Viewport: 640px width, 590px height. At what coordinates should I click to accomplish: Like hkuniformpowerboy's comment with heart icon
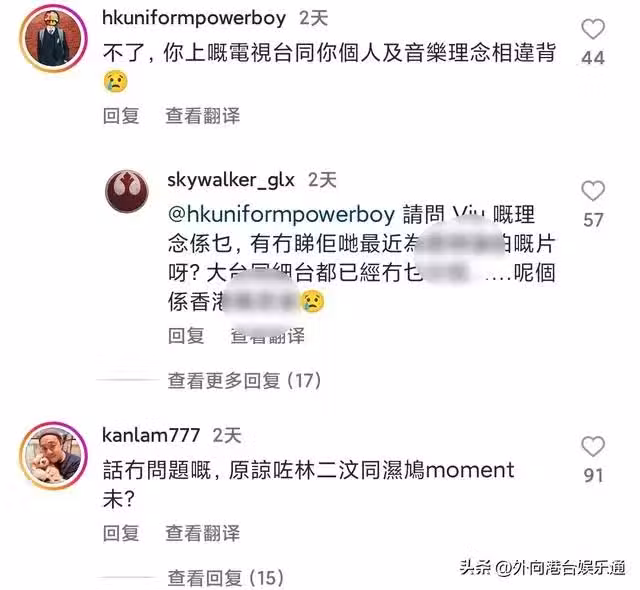click(x=593, y=29)
